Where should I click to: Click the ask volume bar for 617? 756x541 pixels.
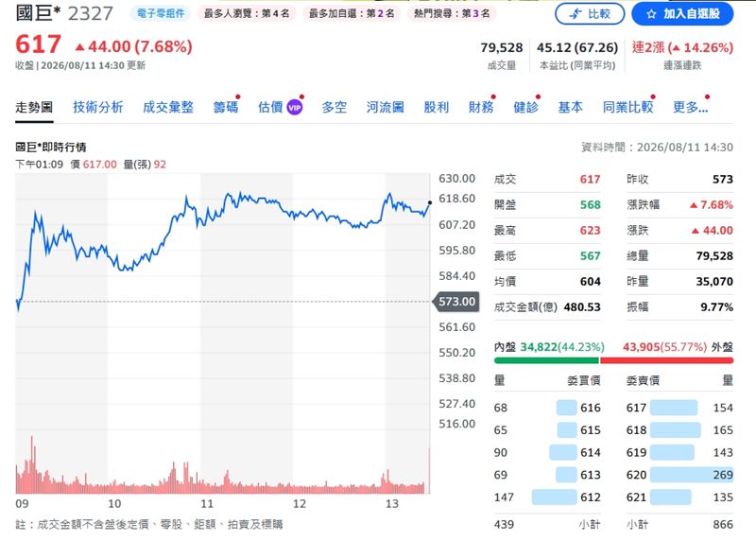[674, 408]
